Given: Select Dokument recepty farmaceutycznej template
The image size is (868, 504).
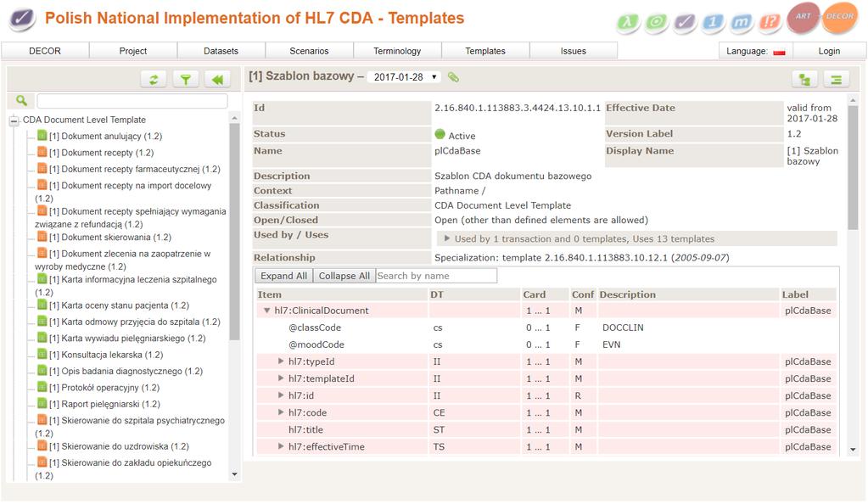Looking at the screenshot, I should click(135, 169).
